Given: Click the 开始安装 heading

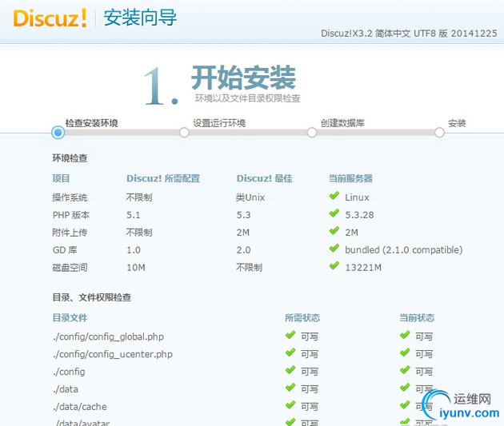Looking at the screenshot, I should pyautogui.click(x=243, y=78).
